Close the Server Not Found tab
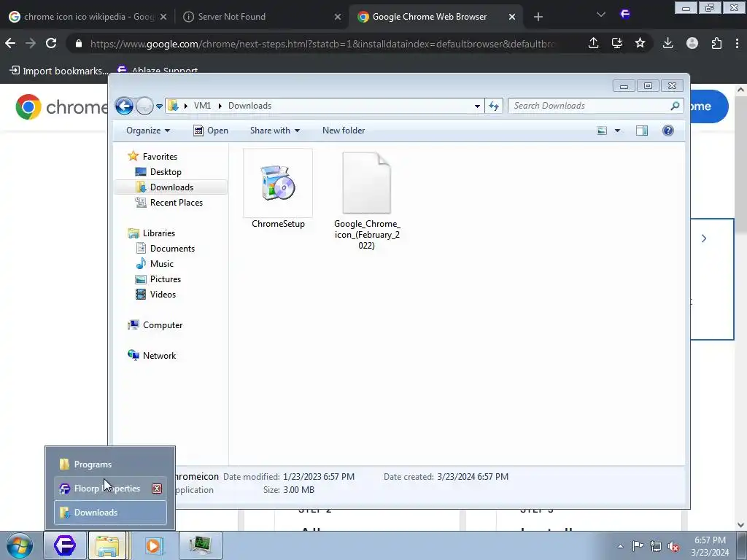The image size is (747, 560). [337, 17]
